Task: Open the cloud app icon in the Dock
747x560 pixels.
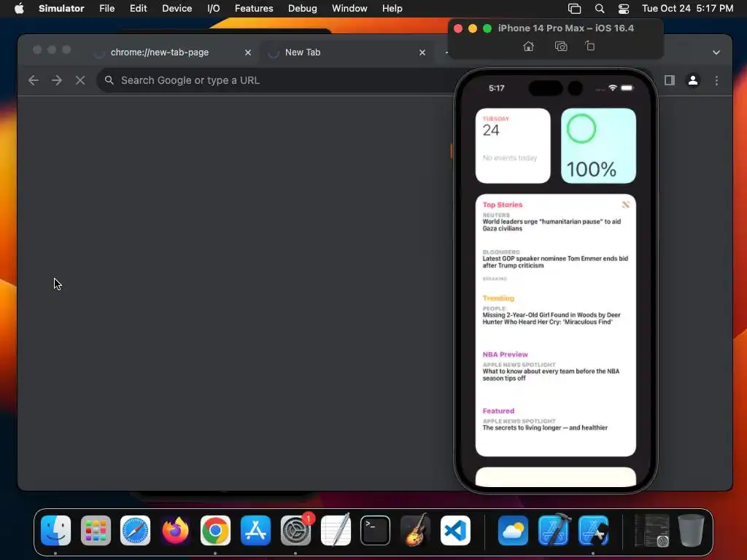Action: pyautogui.click(x=513, y=531)
